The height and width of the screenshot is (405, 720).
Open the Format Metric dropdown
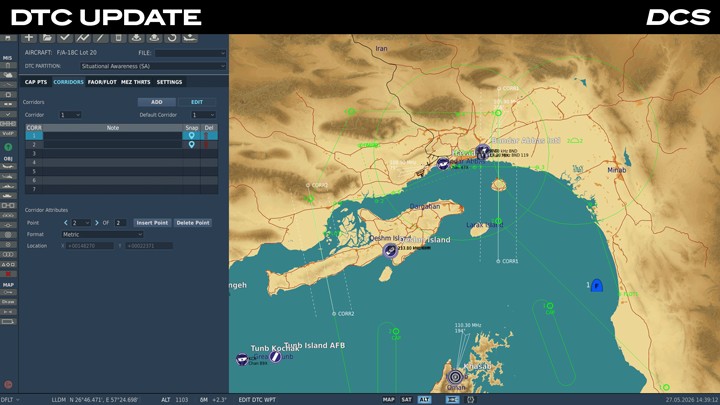point(102,234)
